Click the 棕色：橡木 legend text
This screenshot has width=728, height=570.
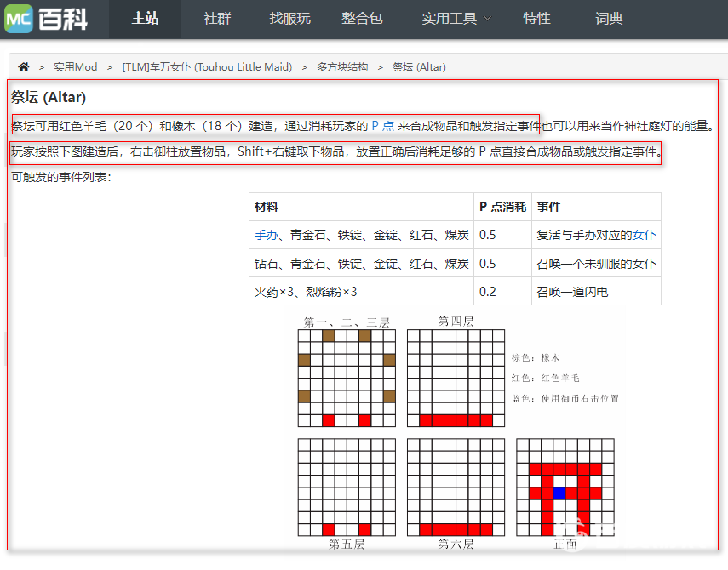point(536,357)
